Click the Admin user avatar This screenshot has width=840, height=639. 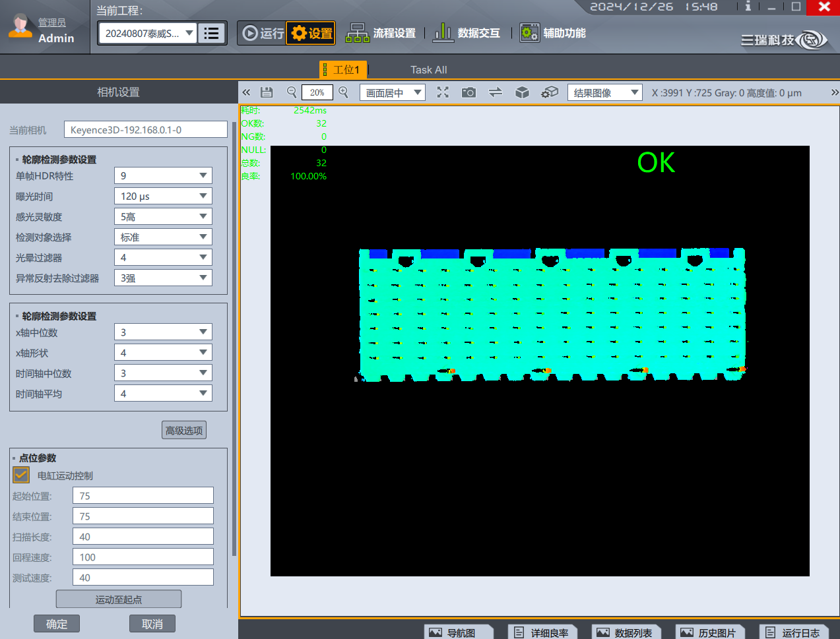[x=20, y=26]
